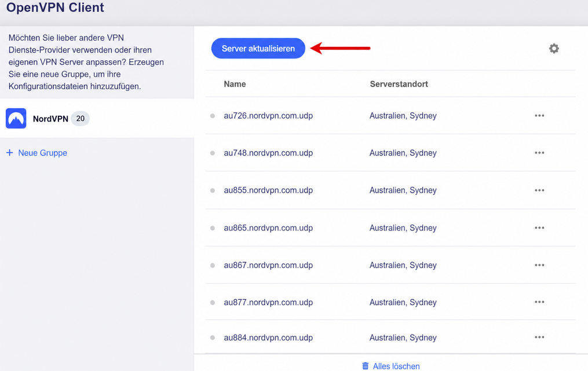This screenshot has height=371, width=588.
Task: Click status dot of au726.nordvpn.com.udp
Action: click(x=213, y=116)
